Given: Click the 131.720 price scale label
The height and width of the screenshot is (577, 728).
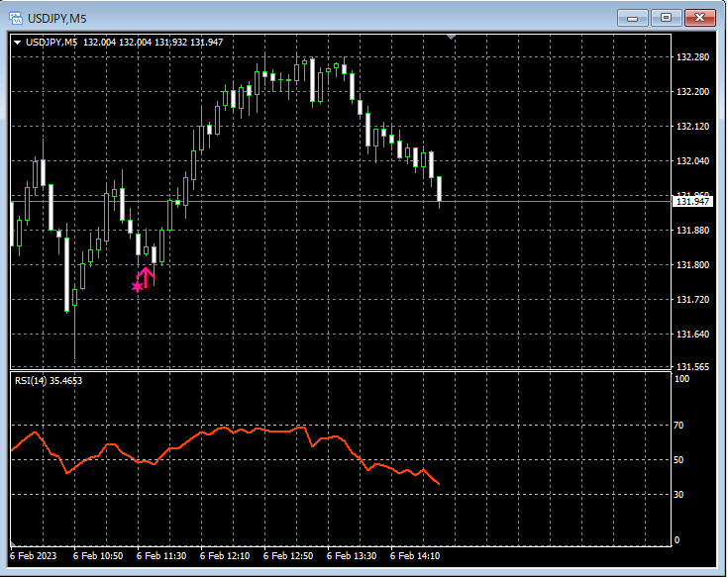Looking at the screenshot, I should click(x=692, y=300).
